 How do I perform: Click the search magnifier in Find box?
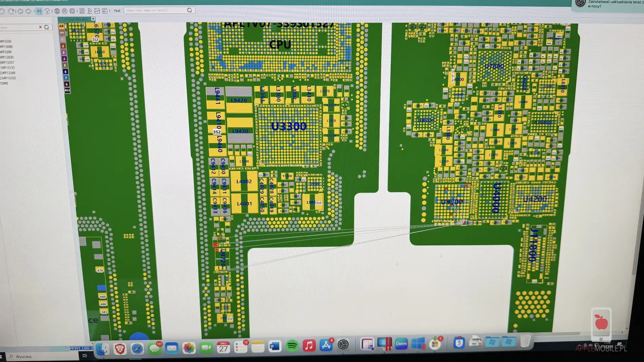pyautogui.click(x=189, y=10)
